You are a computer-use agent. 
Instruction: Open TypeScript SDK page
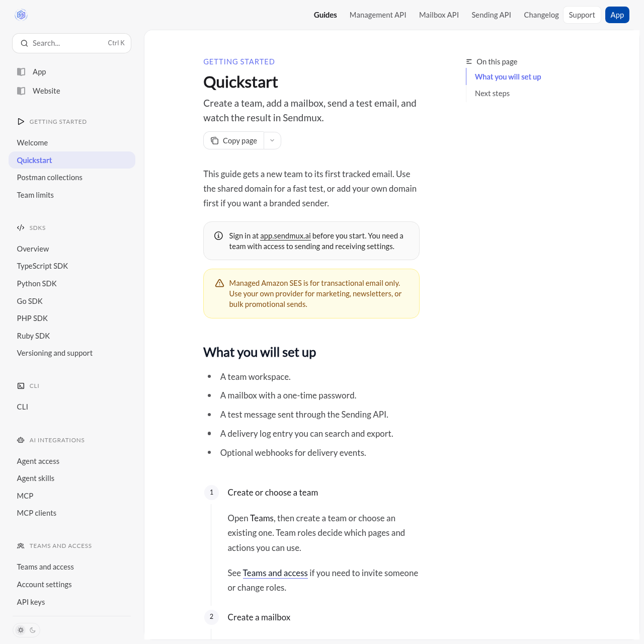(72, 266)
